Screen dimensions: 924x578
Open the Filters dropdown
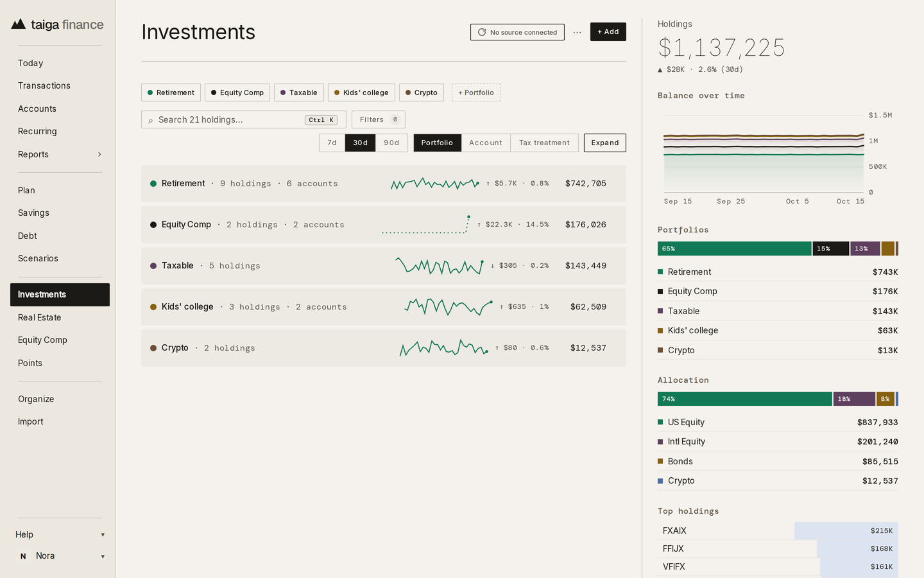[379, 119]
